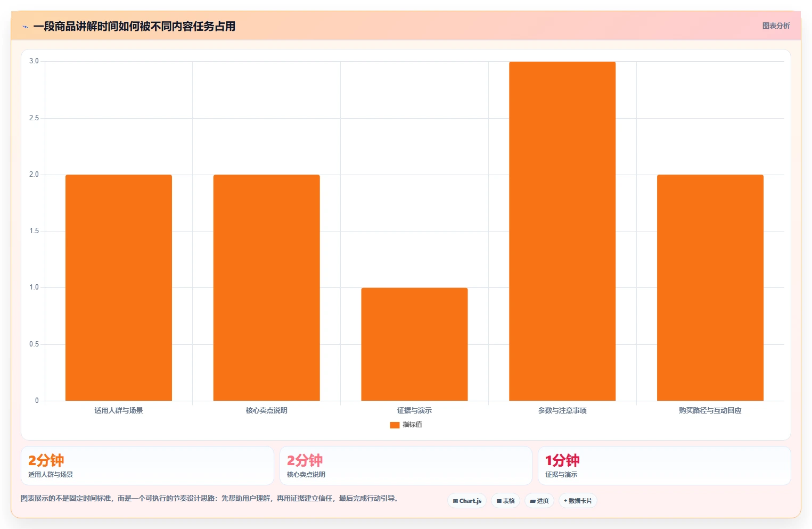Click the 进度 chip
The height and width of the screenshot is (529, 812).
click(539, 501)
